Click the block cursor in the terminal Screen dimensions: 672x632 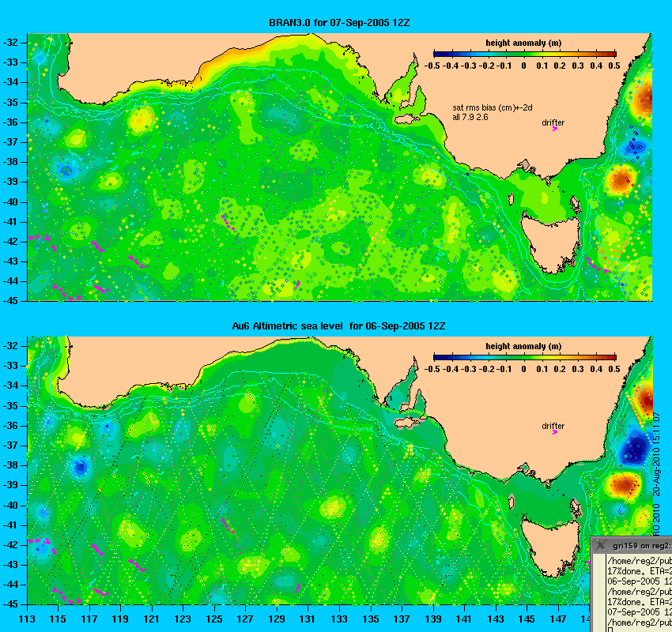tap(610, 630)
